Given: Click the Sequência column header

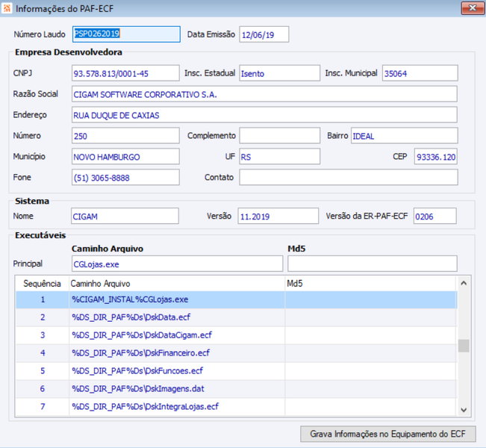Looking at the screenshot, I should 42,284.
